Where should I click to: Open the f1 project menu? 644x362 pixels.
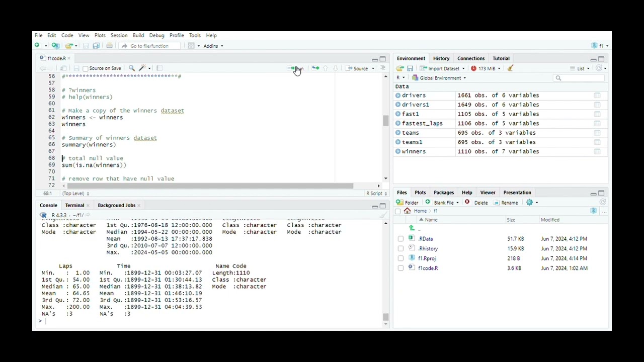coord(600,46)
